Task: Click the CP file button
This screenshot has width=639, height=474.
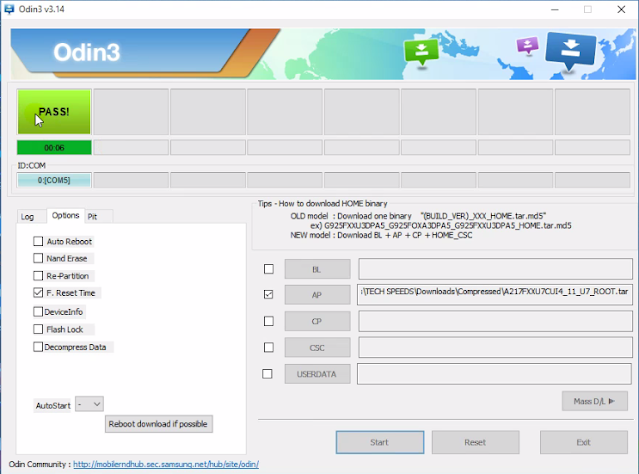Action: (317, 321)
